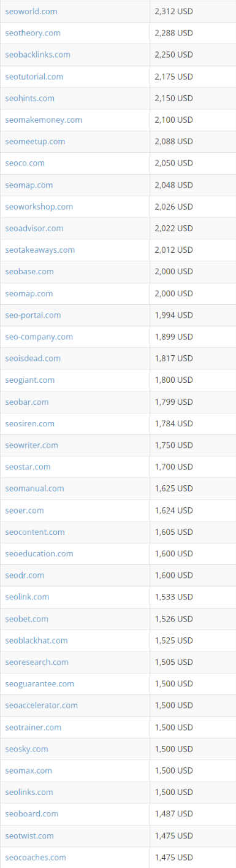Select the seo-portal.com link
The image size is (236, 868).
[33, 315]
